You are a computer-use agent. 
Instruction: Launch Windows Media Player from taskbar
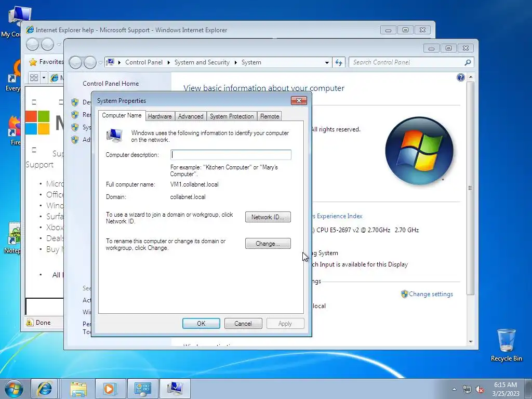coord(110,389)
